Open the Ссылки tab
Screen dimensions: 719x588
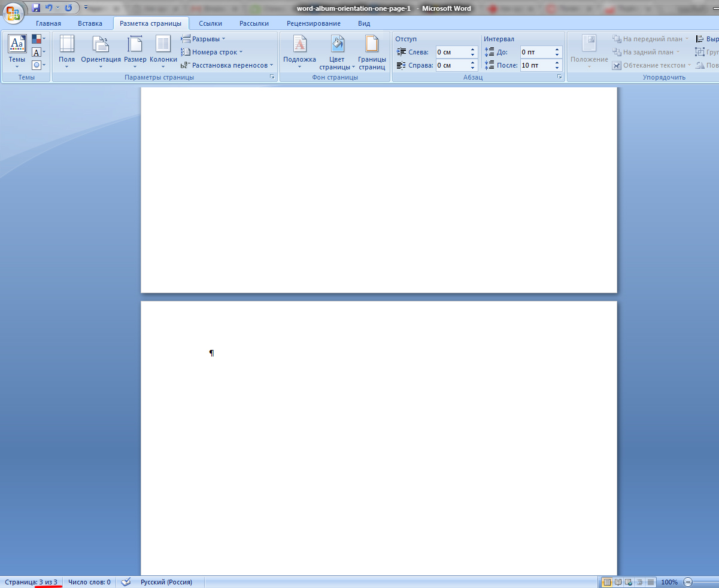[x=211, y=23]
